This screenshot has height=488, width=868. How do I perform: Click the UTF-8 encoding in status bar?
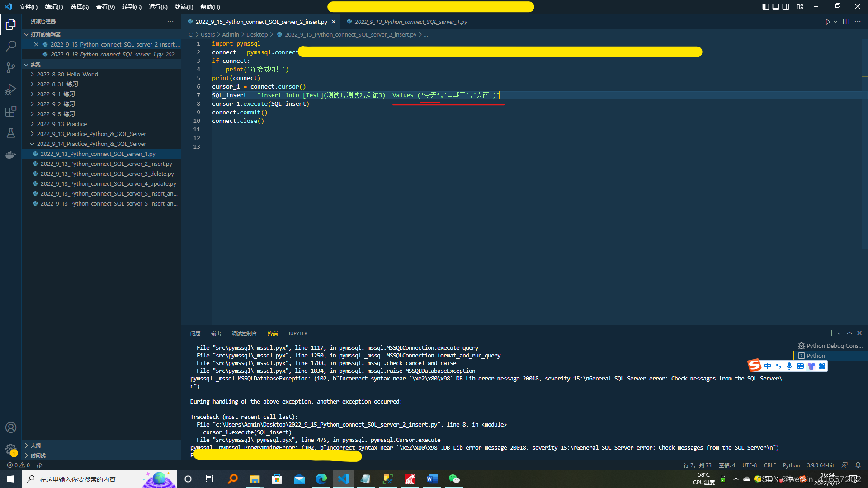[749, 465]
